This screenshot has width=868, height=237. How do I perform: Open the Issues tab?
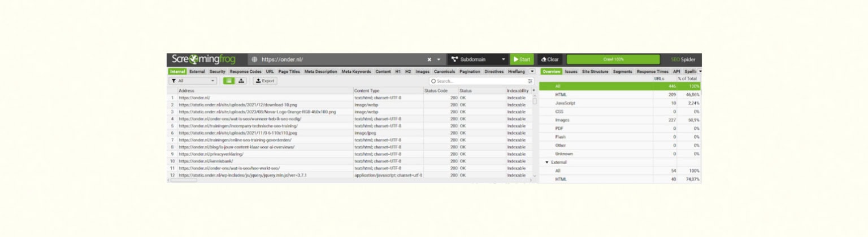[x=571, y=72]
